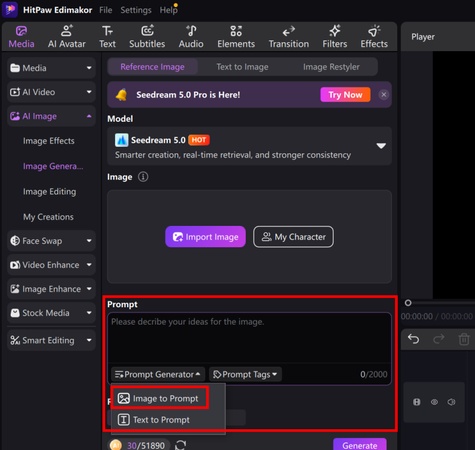Screen dimensions: 475x450
Task: Click the Generate button
Action: point(360,445)
